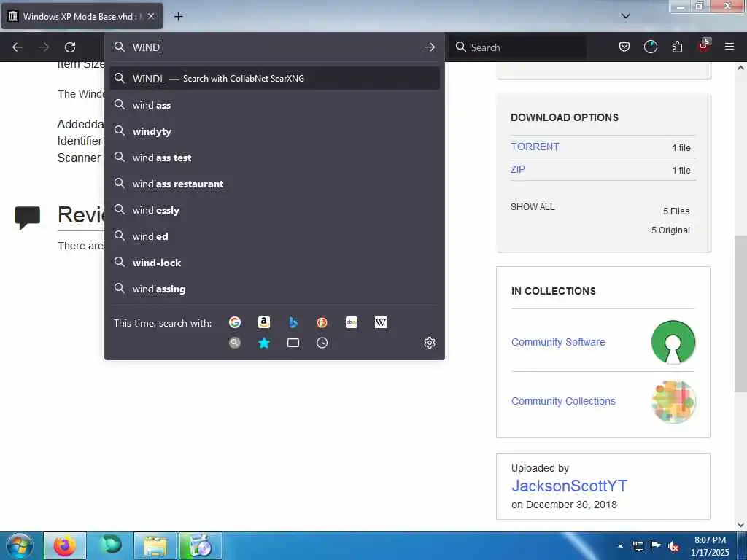Open search settings gear in dropdown
This screenshot has height=560, width=747.
point(429,343)
